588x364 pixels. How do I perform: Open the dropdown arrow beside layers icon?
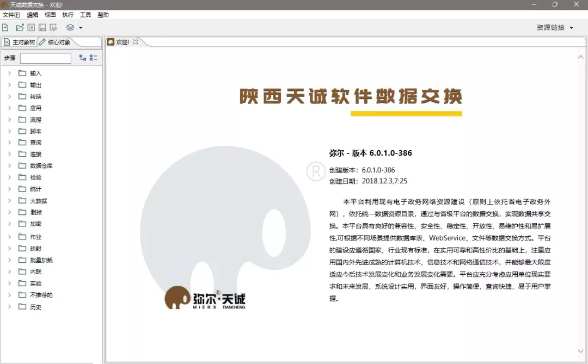81,28
